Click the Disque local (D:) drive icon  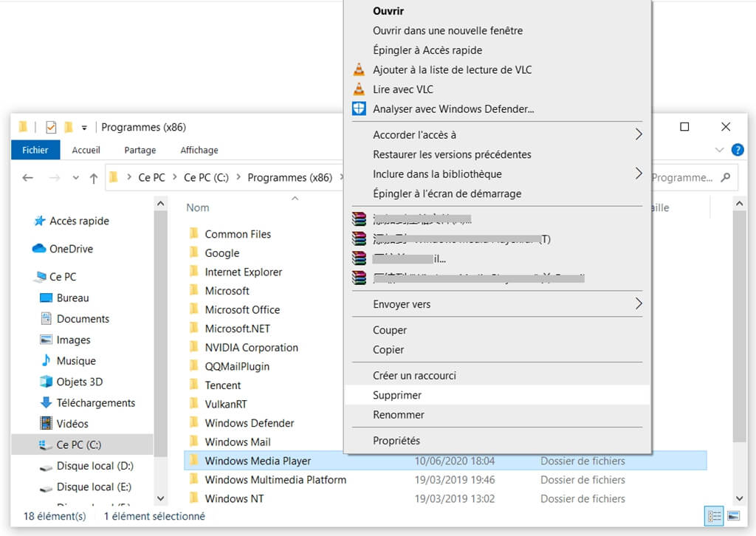click(47, 467)
